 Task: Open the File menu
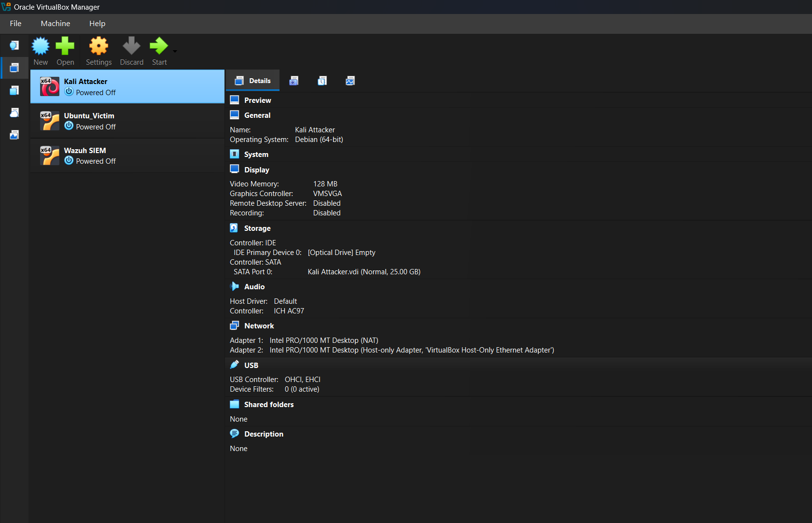pos(15,23)
